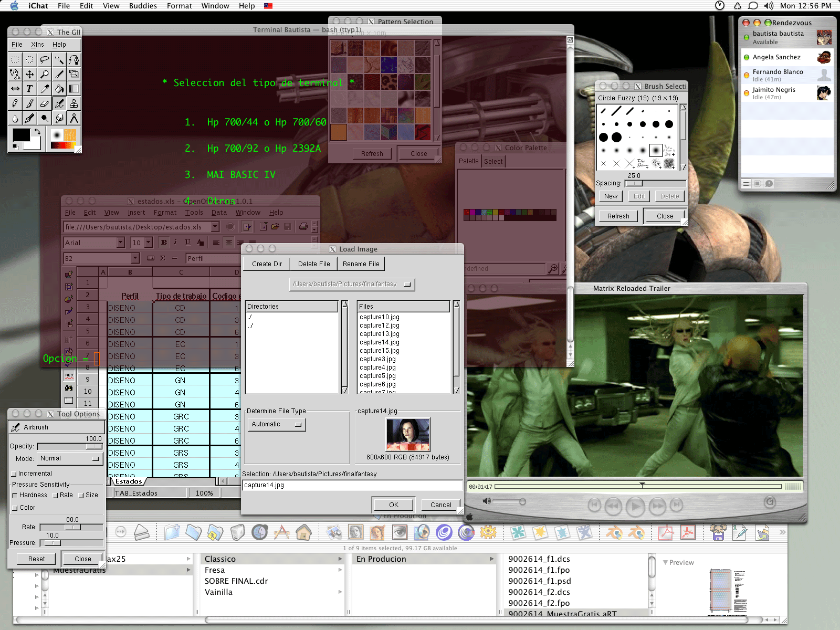Choose the Lasso free-select tool
This screenshot has height=630, width=840.
(x=45, y=59)
